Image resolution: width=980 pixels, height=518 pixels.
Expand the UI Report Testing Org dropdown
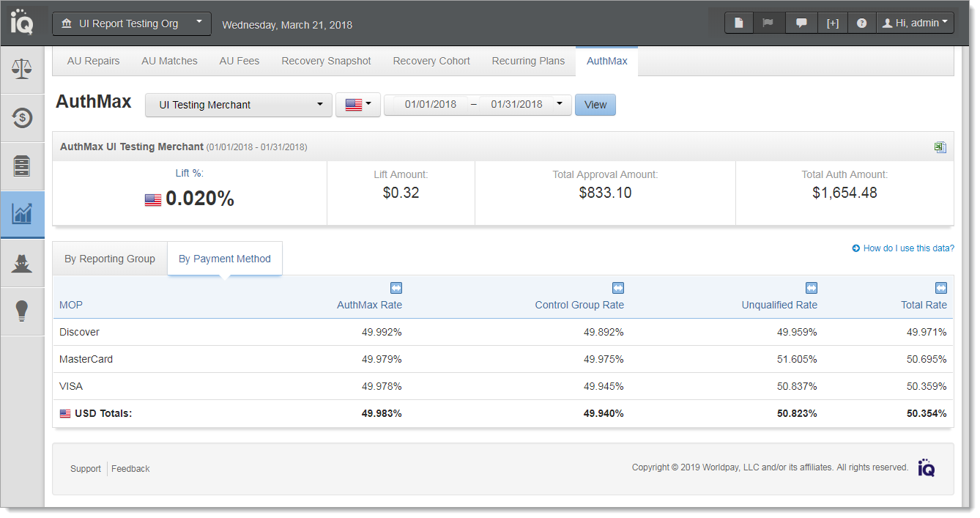[132, 23]
